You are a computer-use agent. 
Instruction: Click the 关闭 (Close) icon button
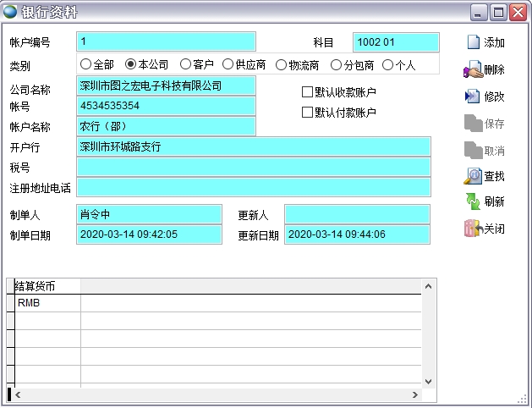click(485, 229)
